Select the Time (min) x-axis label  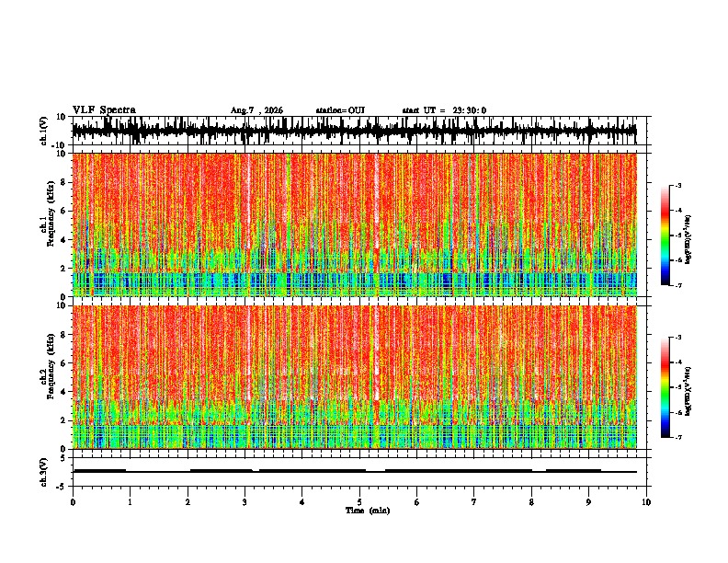tap(368, 511)
